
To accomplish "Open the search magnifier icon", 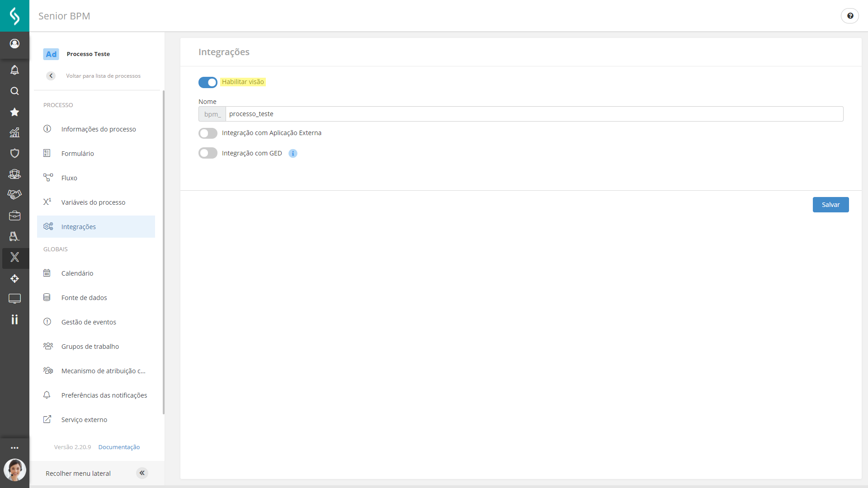I will [x=14, y=91].
